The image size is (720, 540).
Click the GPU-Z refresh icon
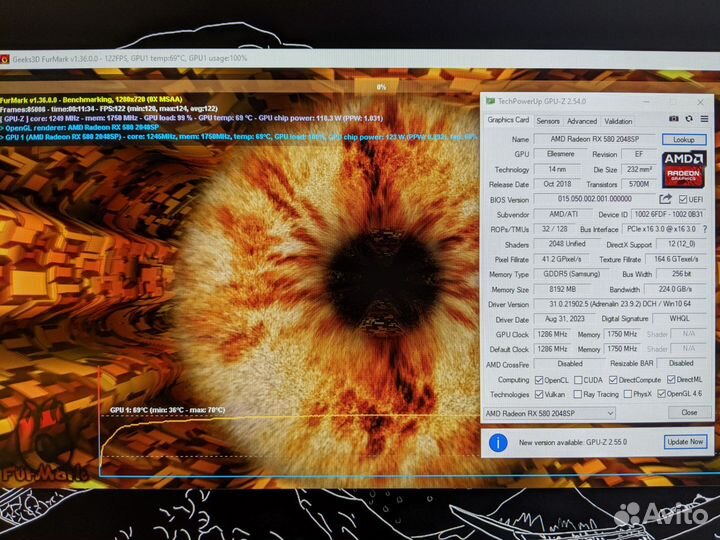coord(689,119)
